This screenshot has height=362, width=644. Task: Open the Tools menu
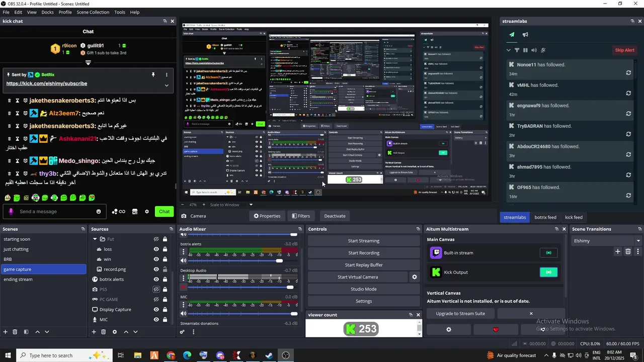pos(120,12)
